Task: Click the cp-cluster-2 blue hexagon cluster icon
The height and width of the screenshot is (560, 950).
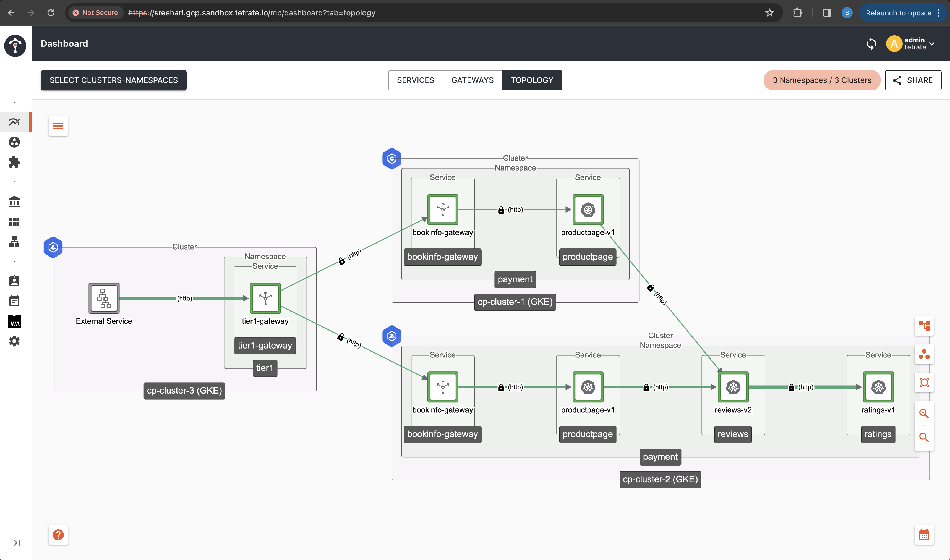Action: click(392, 336)
